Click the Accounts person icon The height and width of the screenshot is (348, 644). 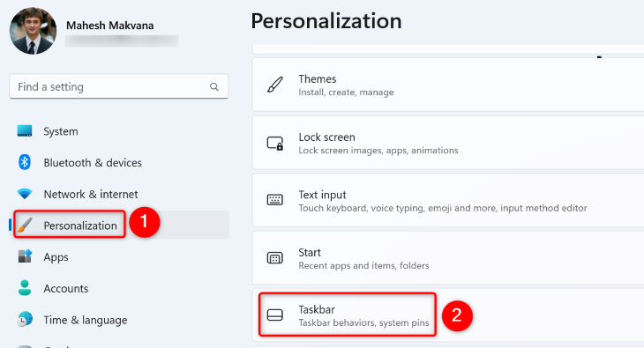click(25, 288)
